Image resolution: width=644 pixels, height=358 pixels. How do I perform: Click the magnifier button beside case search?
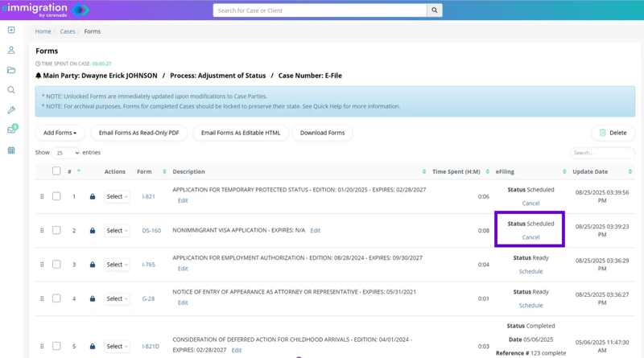(435, 10)
